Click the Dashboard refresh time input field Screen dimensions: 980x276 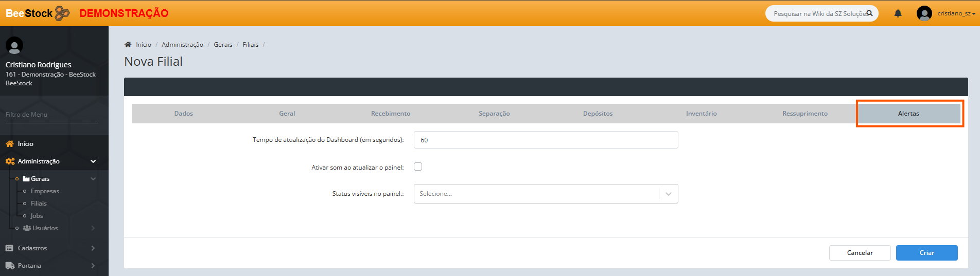coord(546,140)
